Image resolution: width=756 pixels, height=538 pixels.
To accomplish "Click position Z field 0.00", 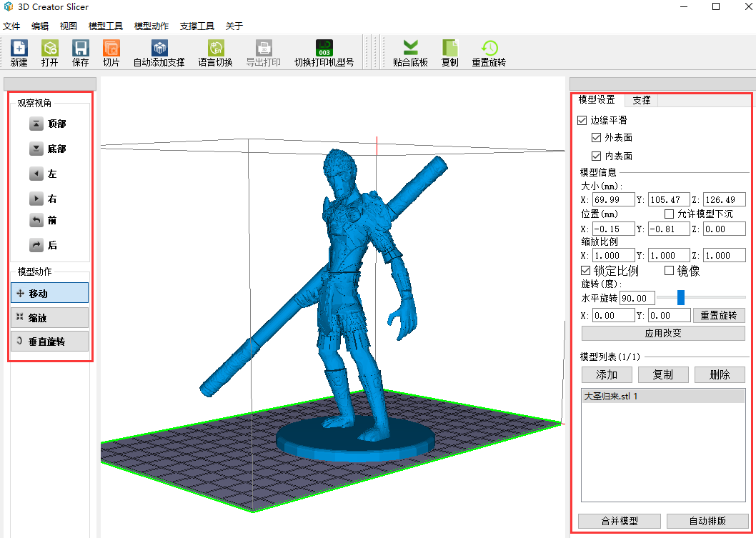I will pyautogui.click(x=724, y=229).
